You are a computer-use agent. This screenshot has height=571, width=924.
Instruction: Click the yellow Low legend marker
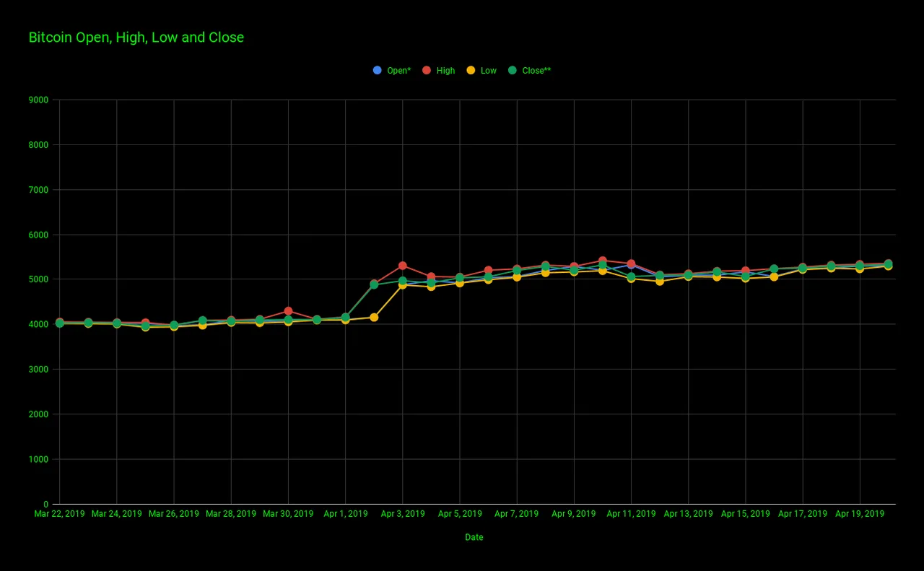click(470, 70)
